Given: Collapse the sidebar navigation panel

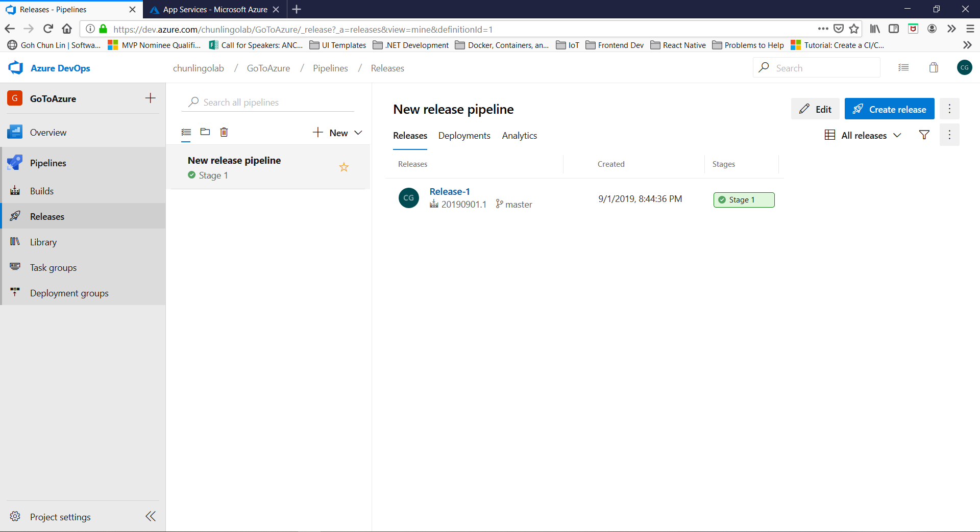Looking at the screenshot, I should tap(150, 516).
